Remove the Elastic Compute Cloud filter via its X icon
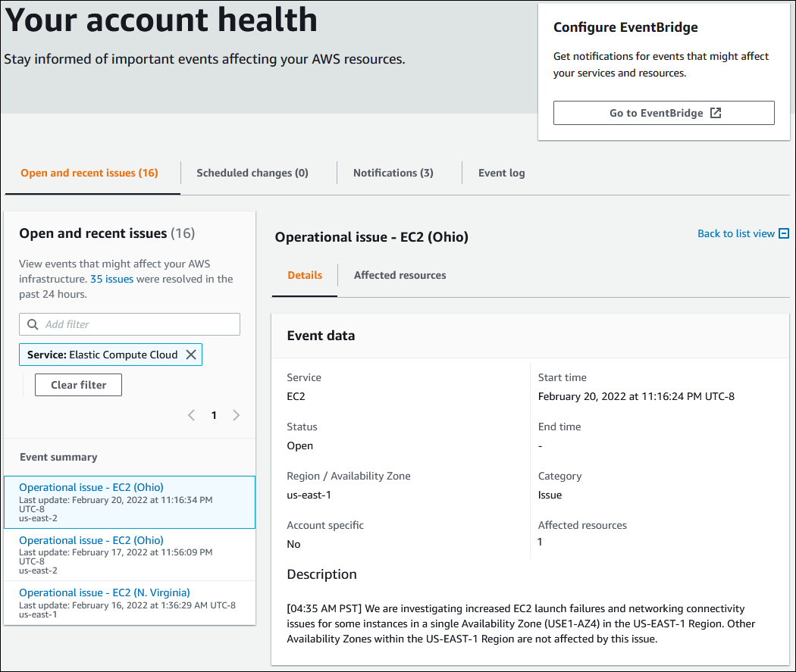 tap(192, 354)
